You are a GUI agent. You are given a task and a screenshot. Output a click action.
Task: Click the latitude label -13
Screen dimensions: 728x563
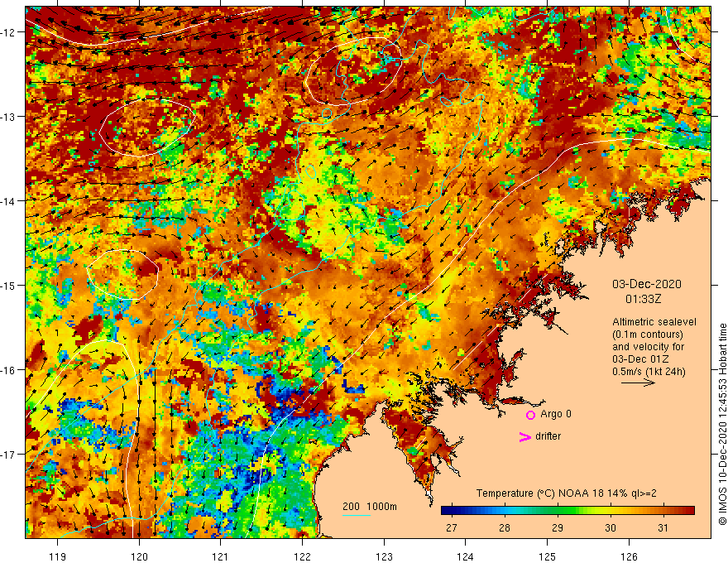(x=9, y=117)
